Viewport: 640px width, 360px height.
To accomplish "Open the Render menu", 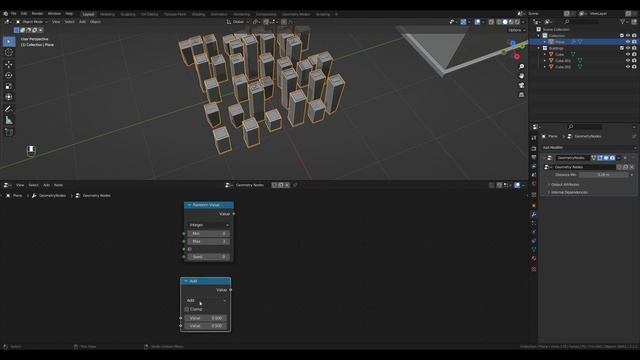I will pyautogui.click(x=37, y=13).
